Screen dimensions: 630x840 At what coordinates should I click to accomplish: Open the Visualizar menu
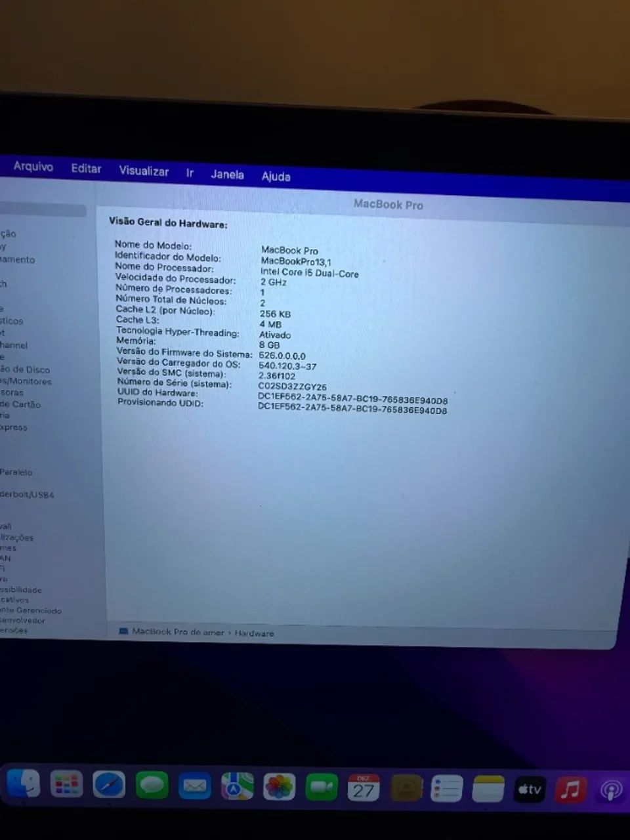pyautogui.click(x=144, y=171)
